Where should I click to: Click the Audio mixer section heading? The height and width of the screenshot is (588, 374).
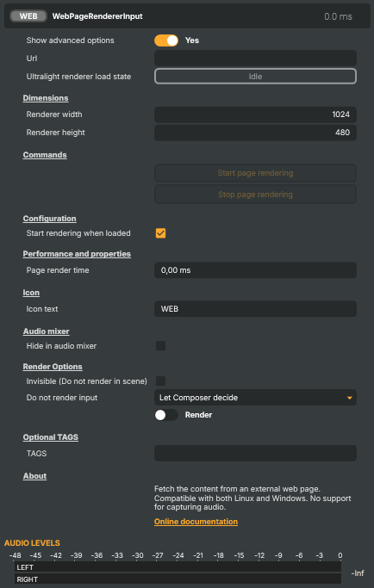point(47,331)
